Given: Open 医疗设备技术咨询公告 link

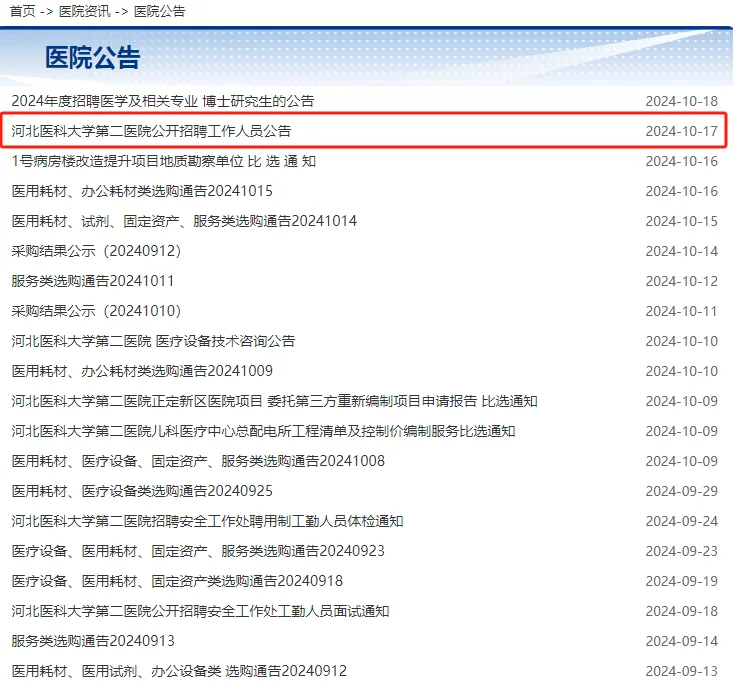Looking at the screenshot, I should click(x=153, y=341).
